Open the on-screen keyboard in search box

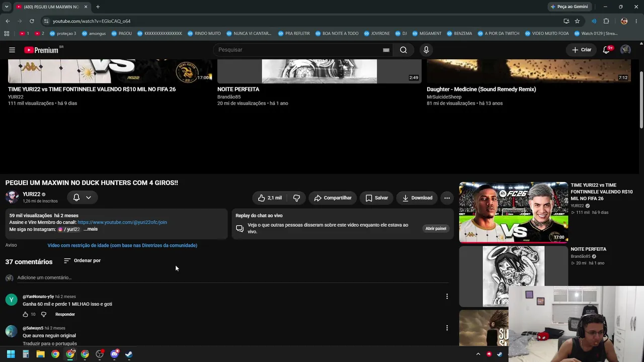[x=386, y=50]
